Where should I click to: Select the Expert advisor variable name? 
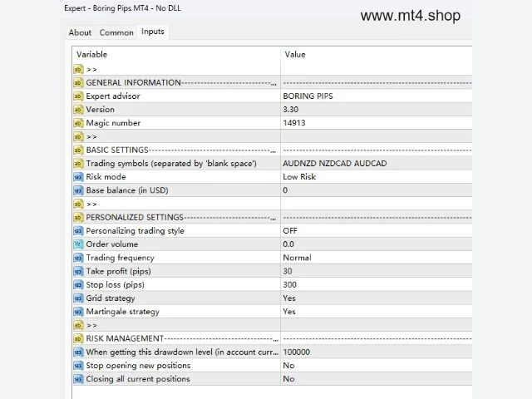click(x=113, y=96)
